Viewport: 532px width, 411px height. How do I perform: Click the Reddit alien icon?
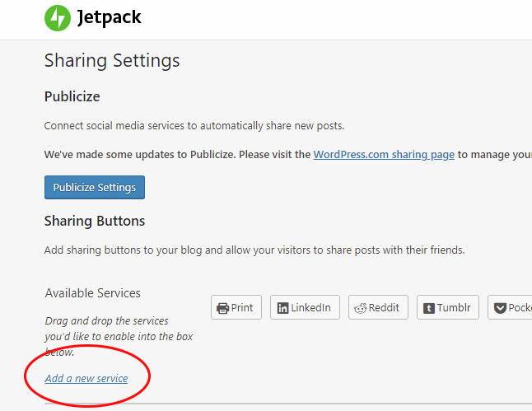[x=361, y=308]
